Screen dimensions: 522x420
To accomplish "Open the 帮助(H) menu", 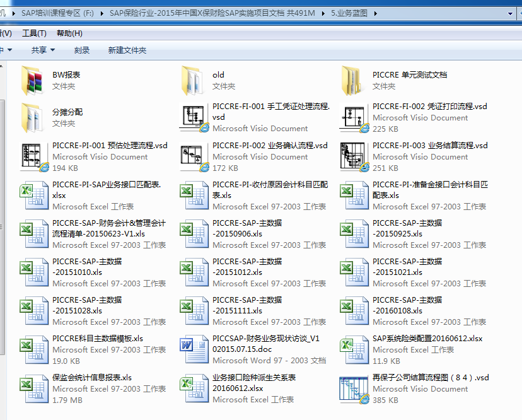I will point(69,33).
